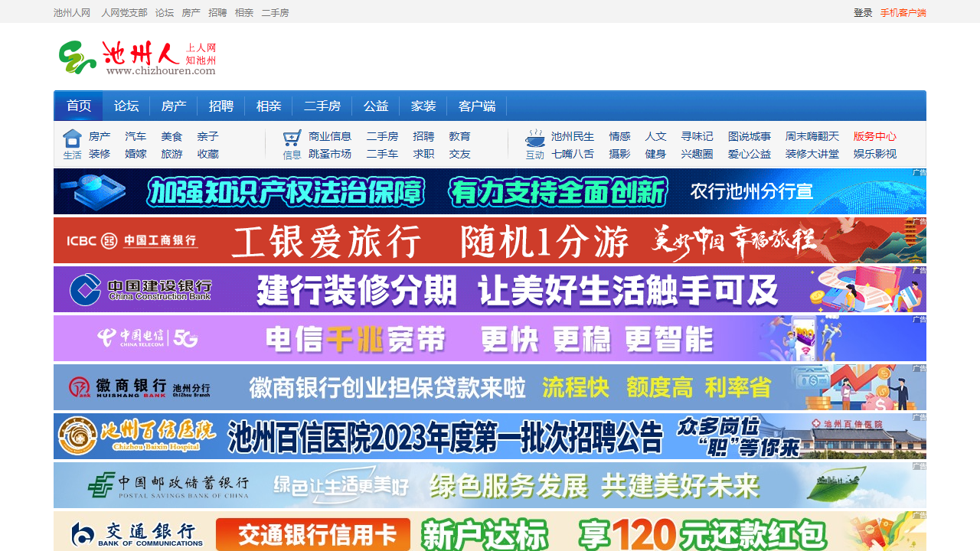Viewport: 980px width, 551px height.
Task: Open the 旅游 link
Action: coord(171,154)
